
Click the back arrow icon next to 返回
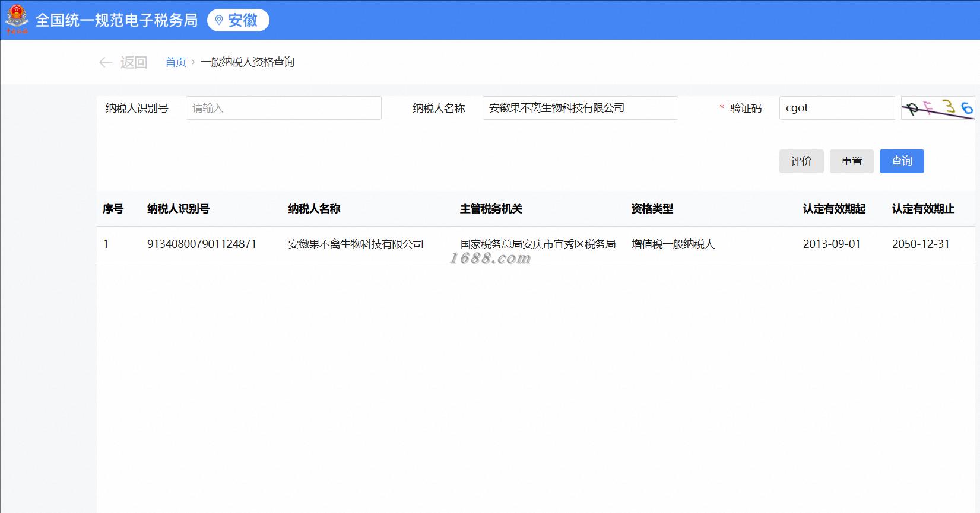click(106, 62)
